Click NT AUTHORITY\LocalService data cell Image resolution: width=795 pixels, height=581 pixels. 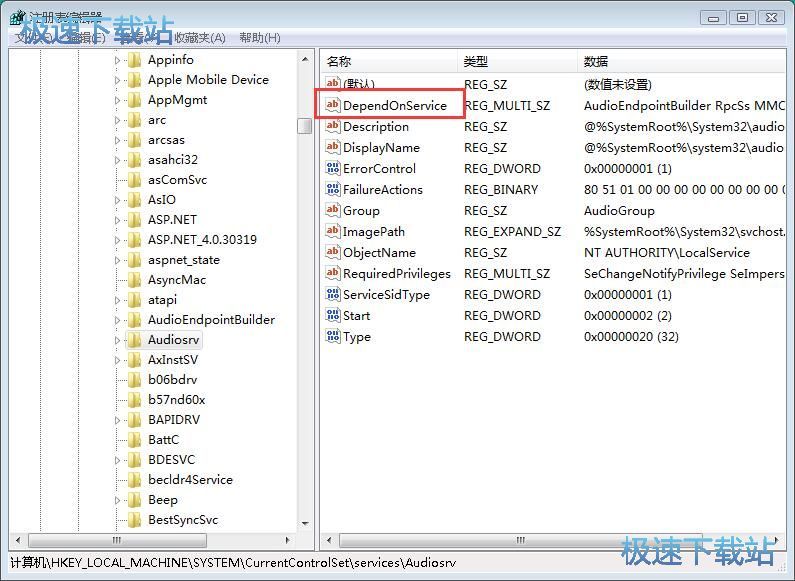click(667, 252)
